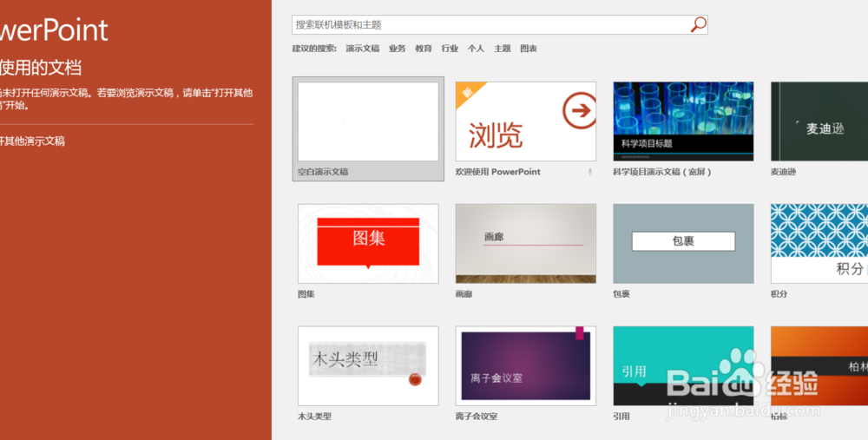This screenshot has width=868, height=440.
Task: Select suggested search 业务
Action: [x=397, y=49]
